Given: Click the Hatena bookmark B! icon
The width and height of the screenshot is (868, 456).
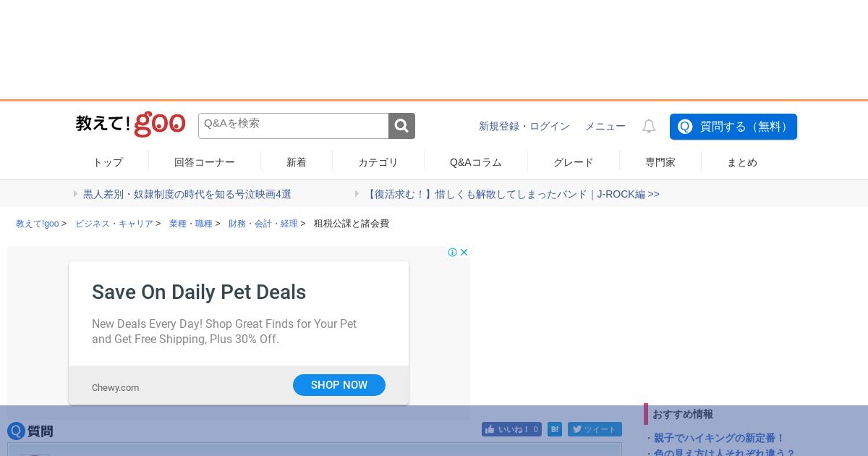Looking at the screenshot, I should tap(555, 429).
